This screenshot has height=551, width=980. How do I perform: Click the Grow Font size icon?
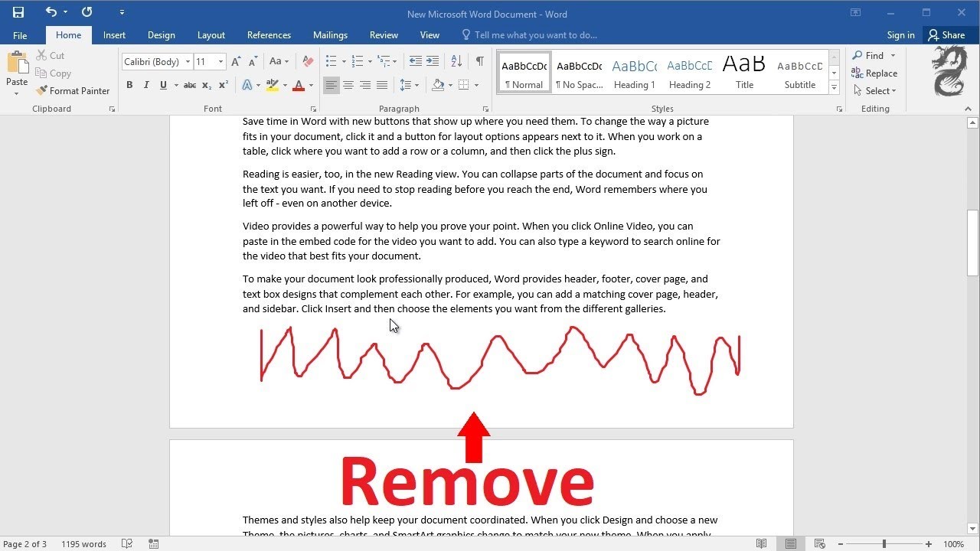pyautogui.click(x=236, y=61)
